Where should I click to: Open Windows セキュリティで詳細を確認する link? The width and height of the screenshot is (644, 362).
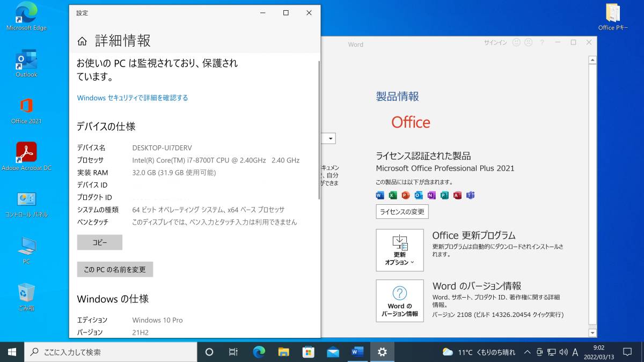(133, 98)
